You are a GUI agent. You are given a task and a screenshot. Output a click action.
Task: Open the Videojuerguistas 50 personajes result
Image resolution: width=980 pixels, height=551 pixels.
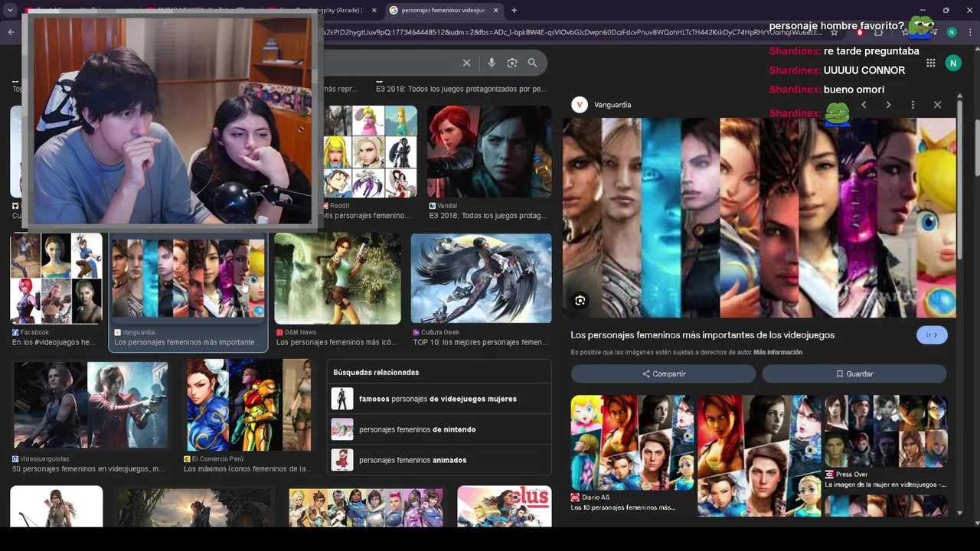click(90, 405)
